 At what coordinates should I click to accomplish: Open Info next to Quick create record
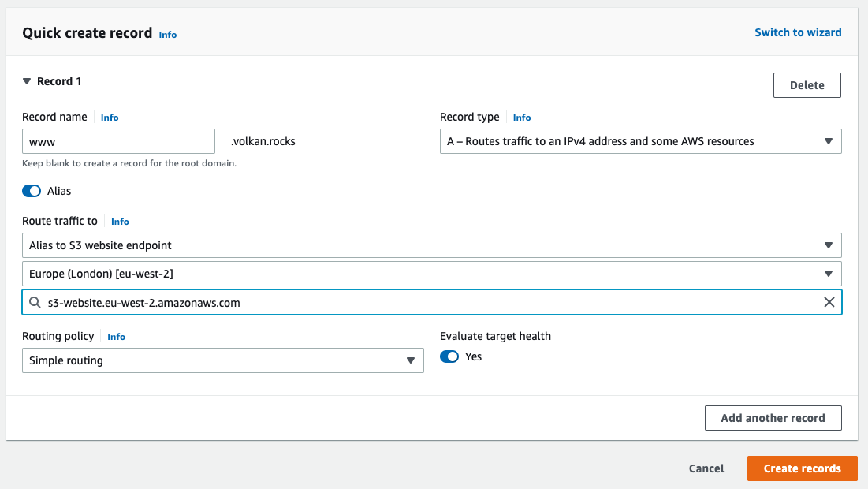point(167,35)
